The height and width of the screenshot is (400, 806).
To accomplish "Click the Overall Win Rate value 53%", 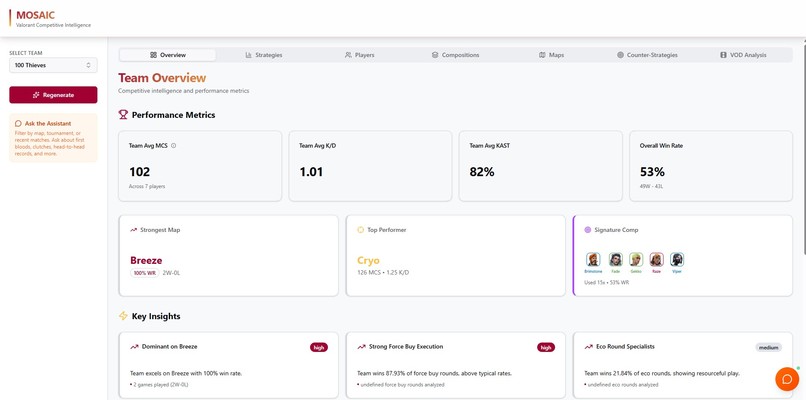I will [x=652, y=172].
